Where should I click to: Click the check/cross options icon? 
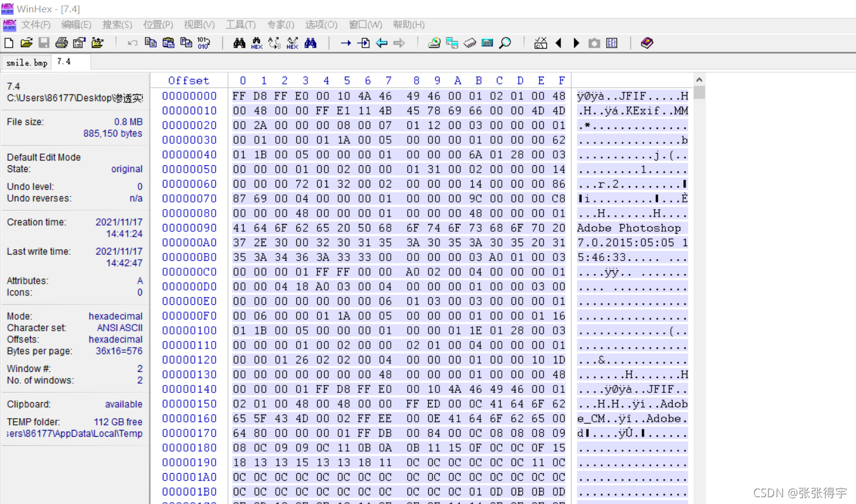[541, 43]
